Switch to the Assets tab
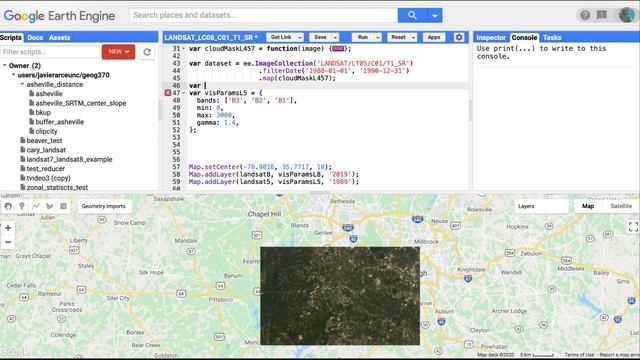Image resolution: width=640 pixels, height=360 pixels. point(60,38)
